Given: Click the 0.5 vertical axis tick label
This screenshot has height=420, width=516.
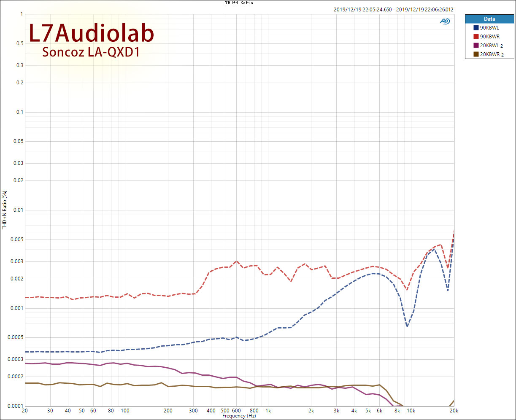Looking at the screenshot, I should (19, 43).
